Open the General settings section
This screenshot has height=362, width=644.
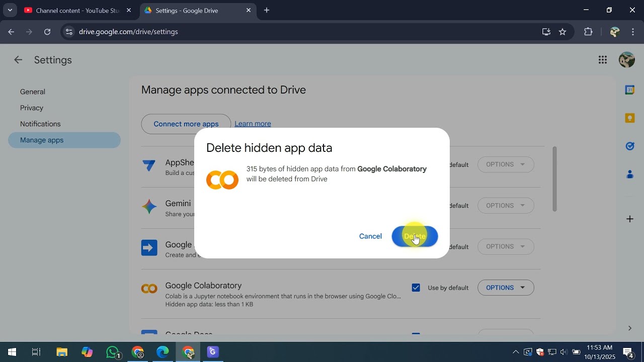coord(33,92)
